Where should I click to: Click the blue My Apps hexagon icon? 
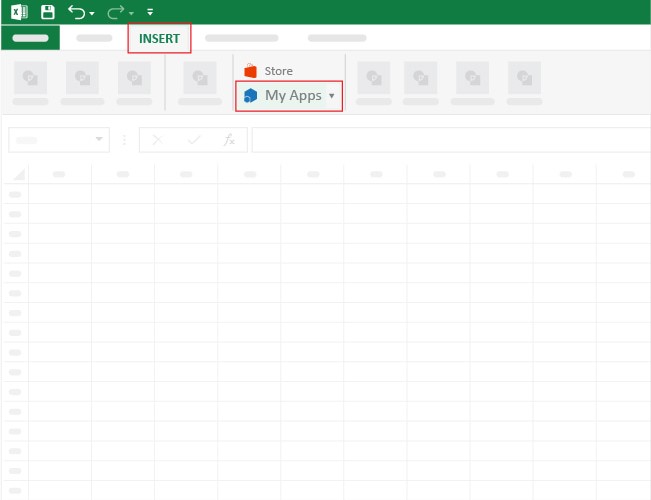[x=250, y=96]
